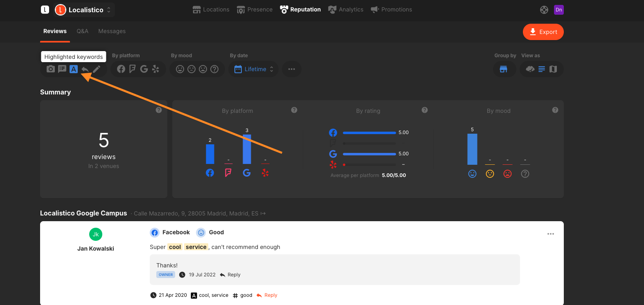Screen dimensions: 644x305
Task: Go to Locations in top navigation
Action: click(211, 9)
